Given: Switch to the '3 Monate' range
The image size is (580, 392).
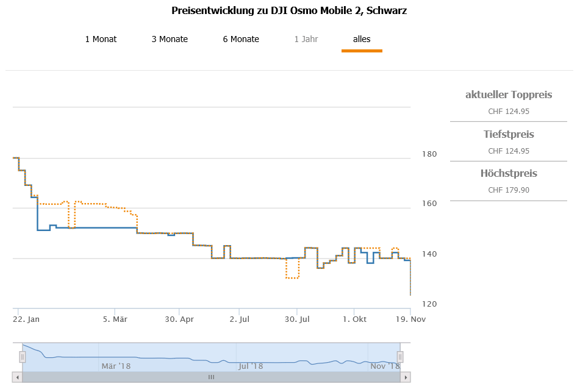Looking at the screenshot, I should (170, 40).
